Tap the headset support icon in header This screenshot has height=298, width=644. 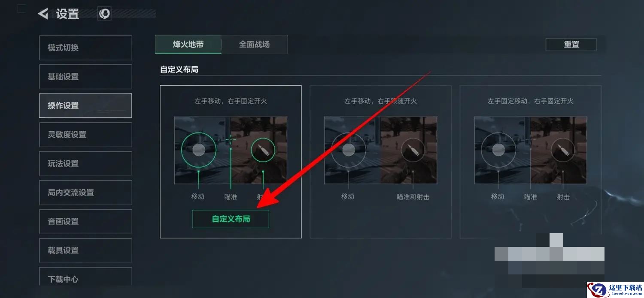coord(104,14)
